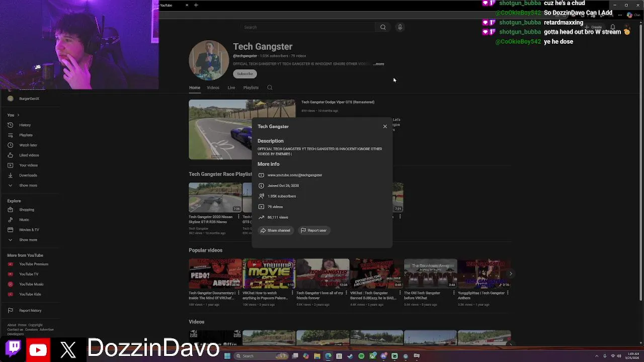The width and height of the screenshot is (644, 362).
Task: Open options menu for Tech Gangster Documentary video
Action: point(238,293)
